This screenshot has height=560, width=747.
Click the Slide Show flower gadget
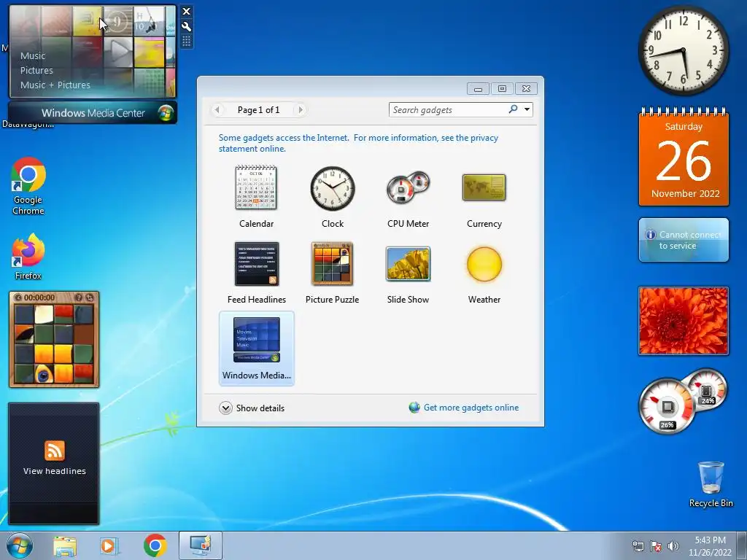pyautogui.click(x=684, y=321)
